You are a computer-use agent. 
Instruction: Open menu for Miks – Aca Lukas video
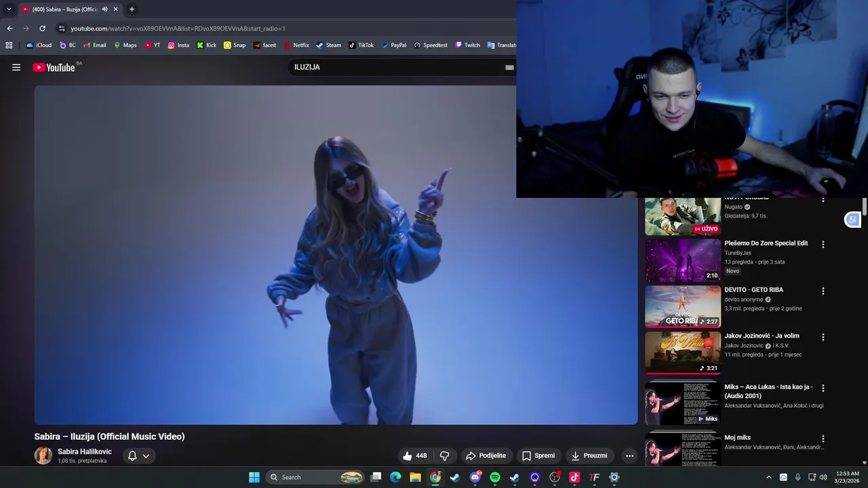pos(823,388)
